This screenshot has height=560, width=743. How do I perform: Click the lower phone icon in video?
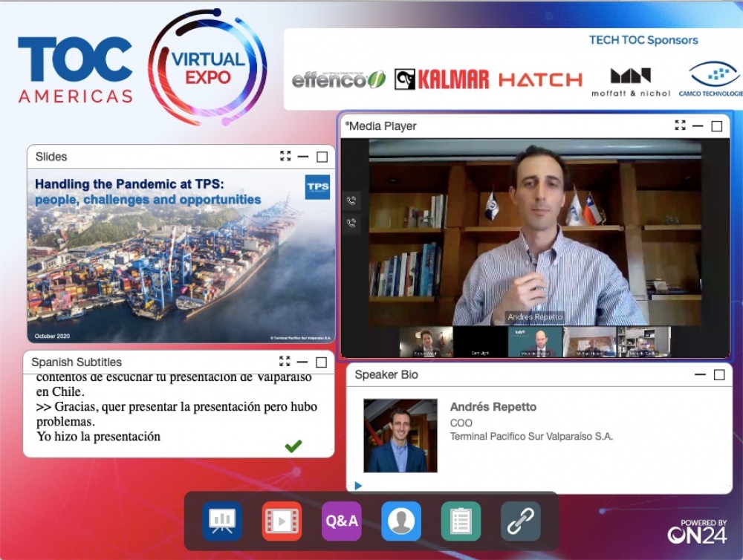pyautogui.click(x=351, y=223)
